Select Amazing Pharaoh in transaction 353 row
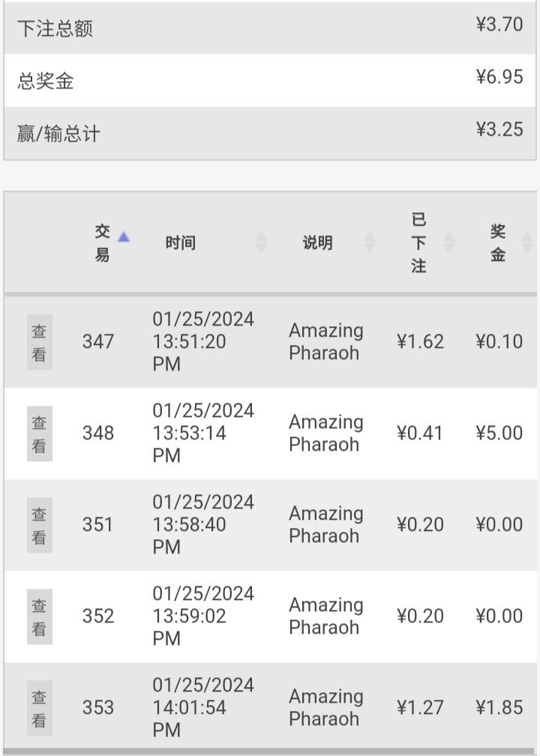 pos(325,708)
